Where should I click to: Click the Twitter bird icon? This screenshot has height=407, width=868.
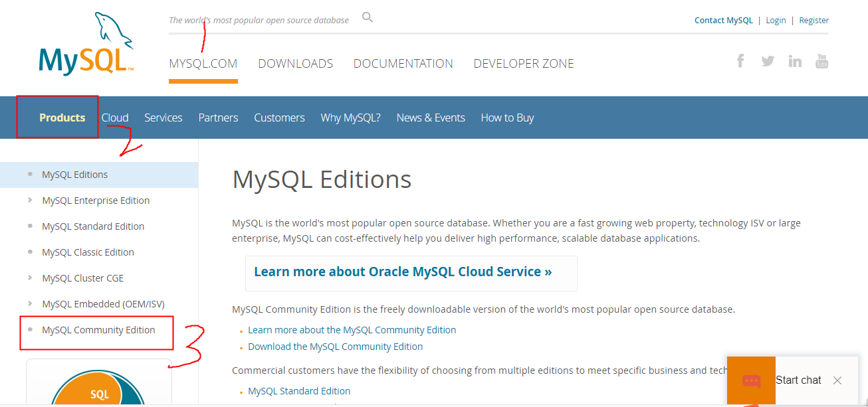tap(768, 60)
